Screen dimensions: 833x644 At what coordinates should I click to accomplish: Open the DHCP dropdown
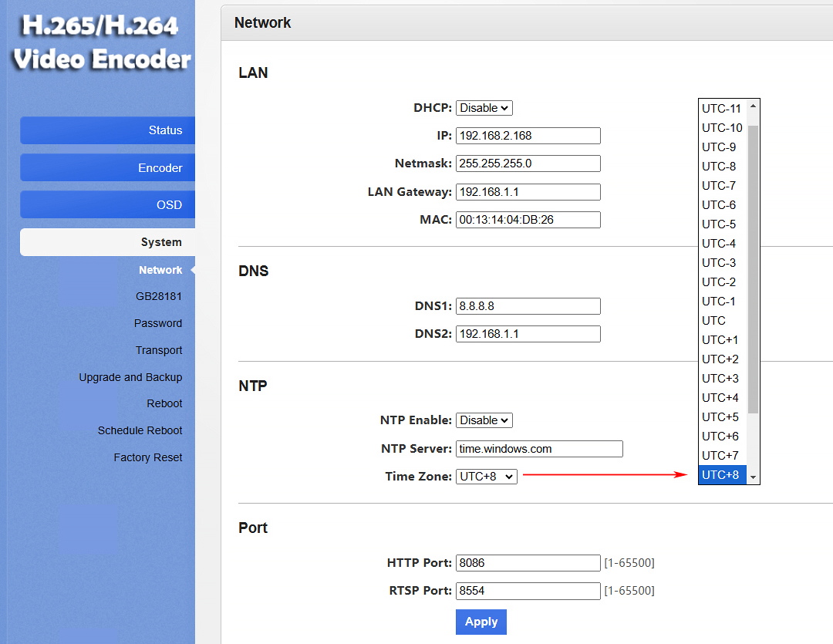484,108
